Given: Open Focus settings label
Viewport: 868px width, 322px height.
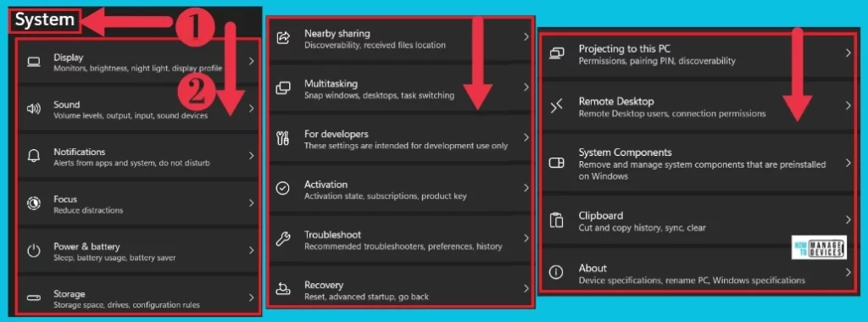Looking at the screenshot, I should pyautogui.click(x=64, y=199).
